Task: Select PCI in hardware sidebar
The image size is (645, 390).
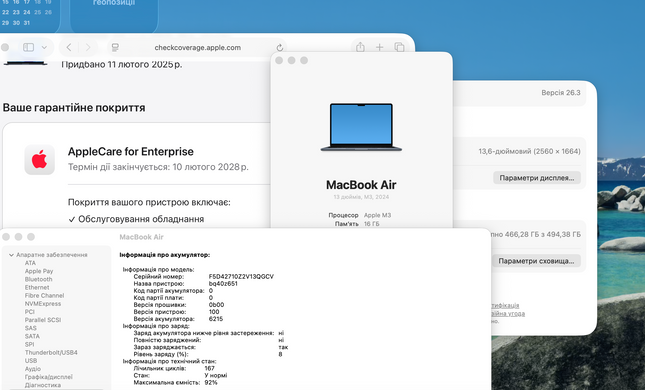Action: click(x=29, y=312)
